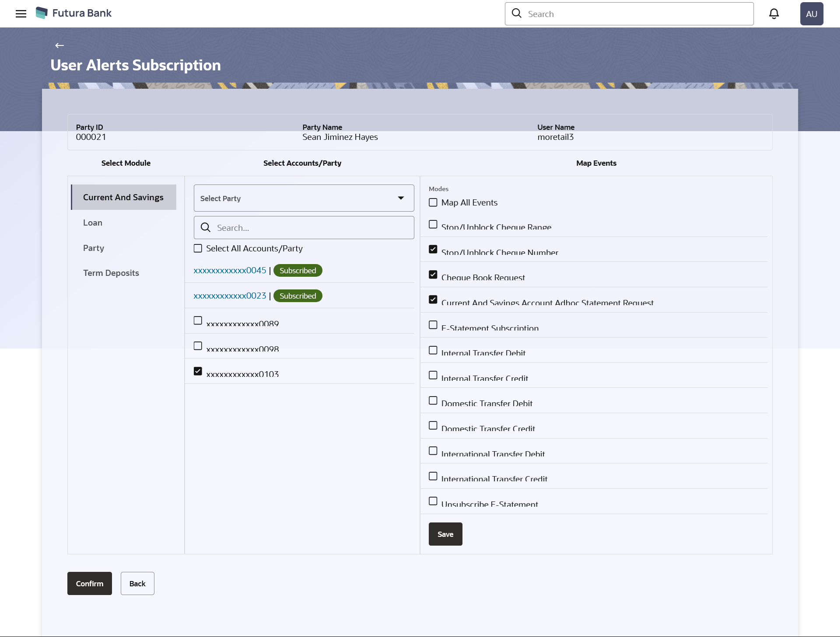Select the Loan module
The image size is (840, 637).
(x=93, y=223)
